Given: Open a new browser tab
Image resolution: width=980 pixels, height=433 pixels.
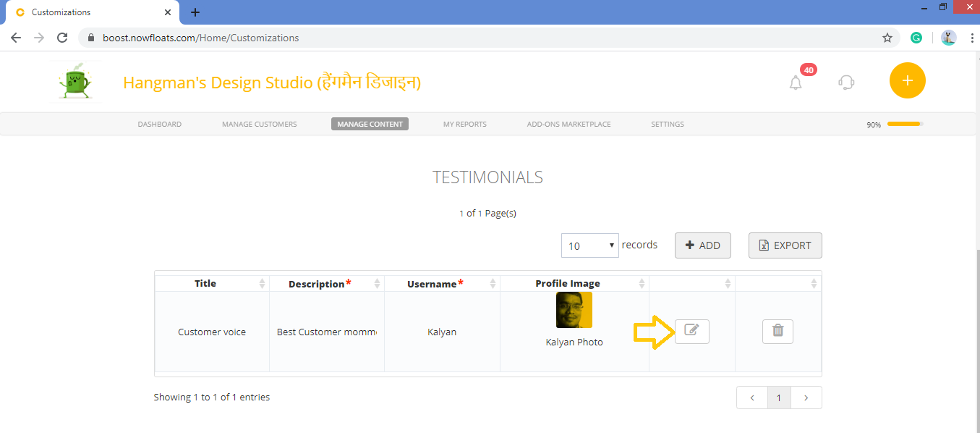Looking at the screenshot, I should click(x=195, y=12).
